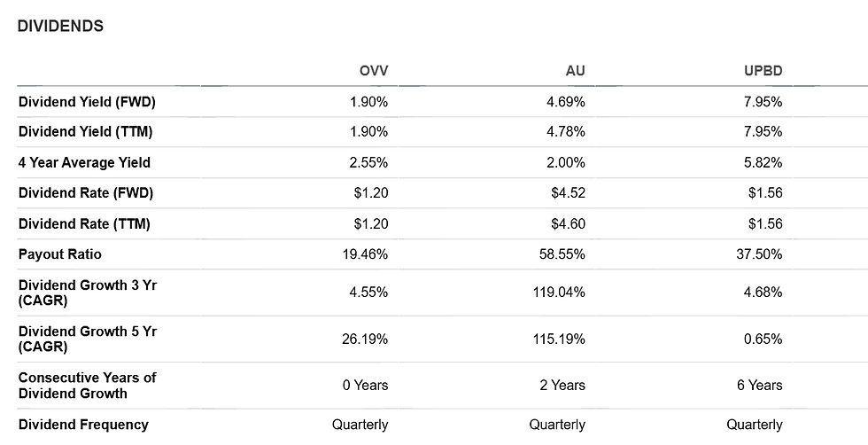
Task: Click Dividend Growth 3 Yr (CAGR) label
Action: (x=88, y=293)
